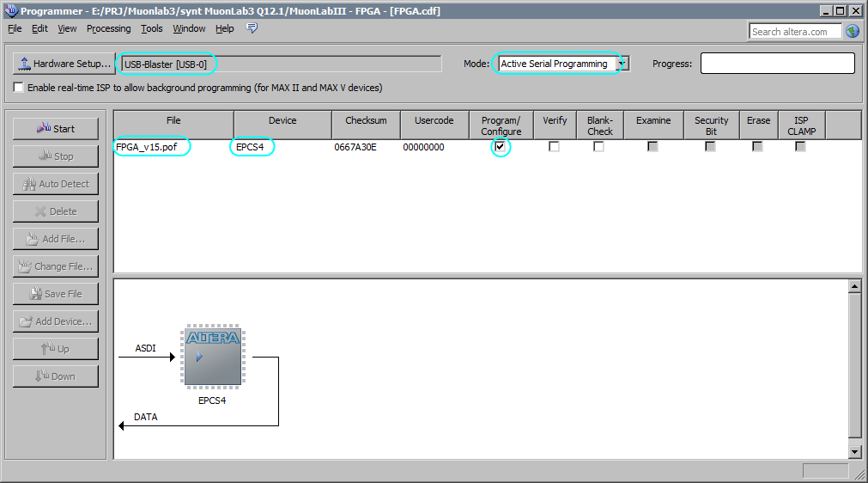The width and height of the screenshot is (868, 483).
Task: Open the Processing menu
Action: click(x=108, y=28)
